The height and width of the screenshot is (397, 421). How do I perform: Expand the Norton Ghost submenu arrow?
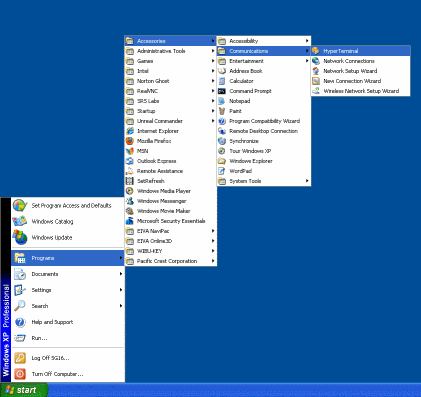213,81
